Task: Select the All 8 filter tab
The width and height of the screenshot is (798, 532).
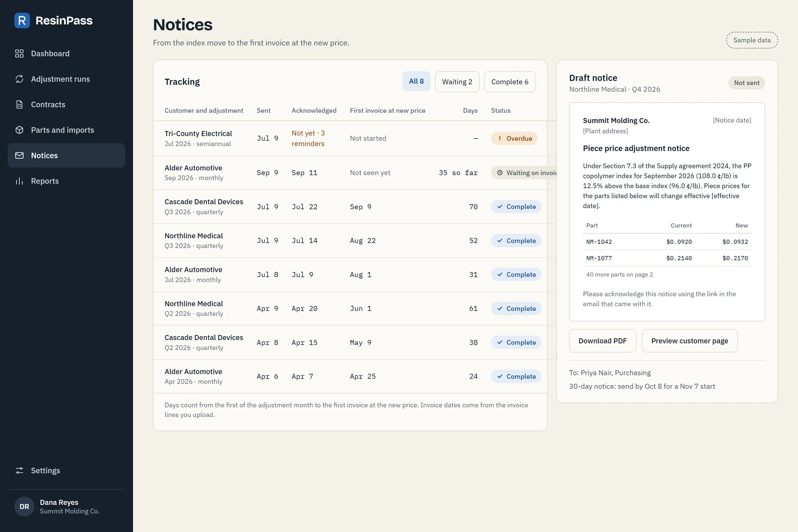Action: pyautogui.click(x=416, y=81)
